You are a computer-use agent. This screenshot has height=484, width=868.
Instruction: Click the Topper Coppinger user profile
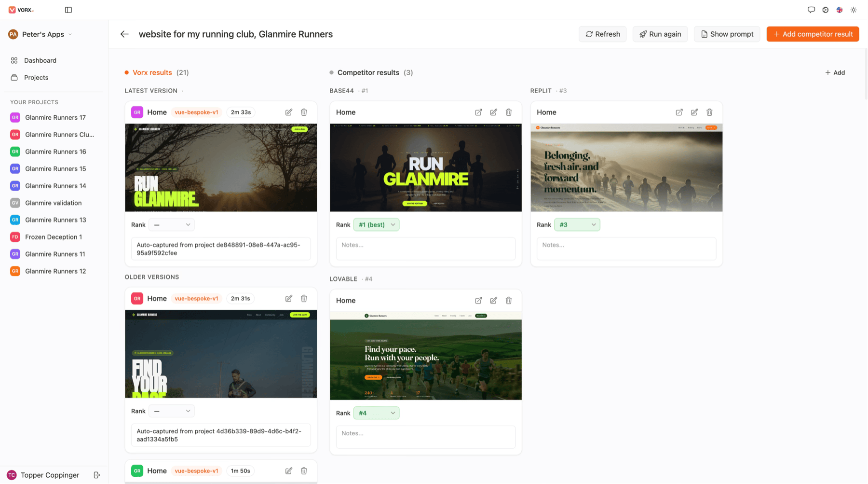click(x=43, y=475)
